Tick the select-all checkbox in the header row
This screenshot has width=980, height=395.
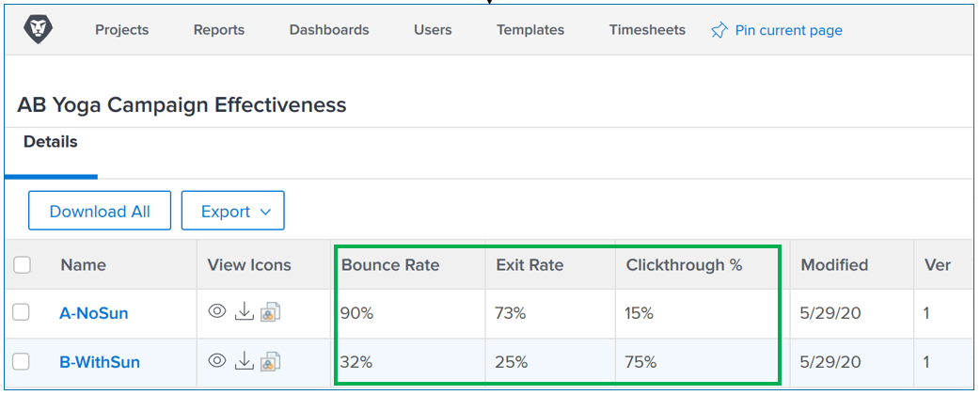23,265
